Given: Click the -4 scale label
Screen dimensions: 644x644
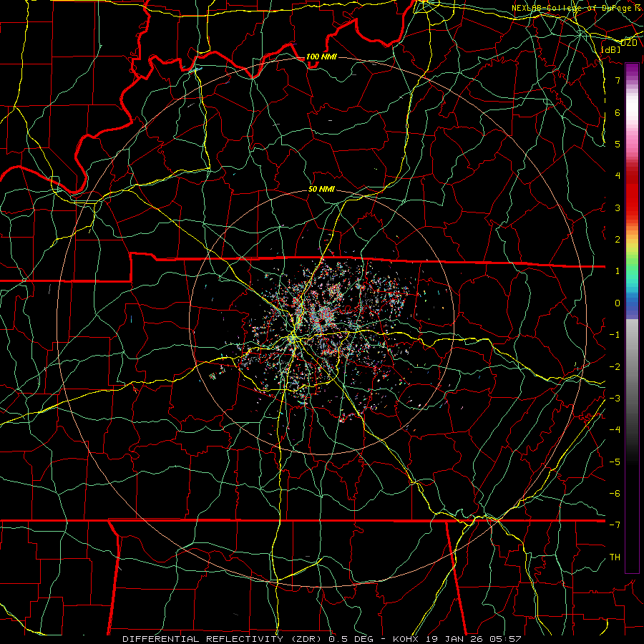Looking at the screenshot, I should (x=615, y=430).
